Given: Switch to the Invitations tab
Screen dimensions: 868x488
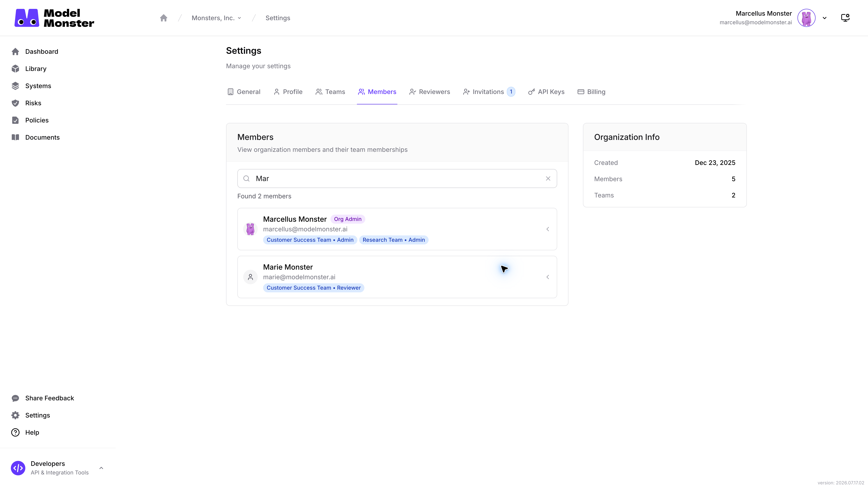Looking at the screenshot, I should (x=489, y=92).
